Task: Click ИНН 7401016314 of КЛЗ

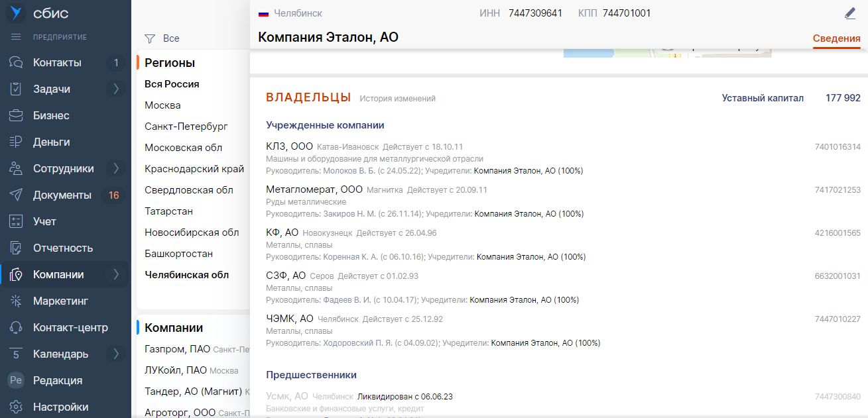Action: 837,147
